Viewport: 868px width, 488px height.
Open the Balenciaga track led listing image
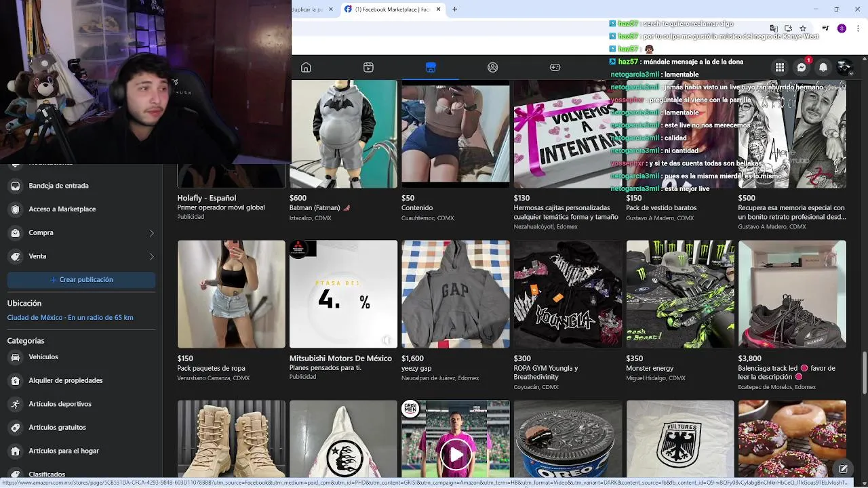[x=792, y=293]
